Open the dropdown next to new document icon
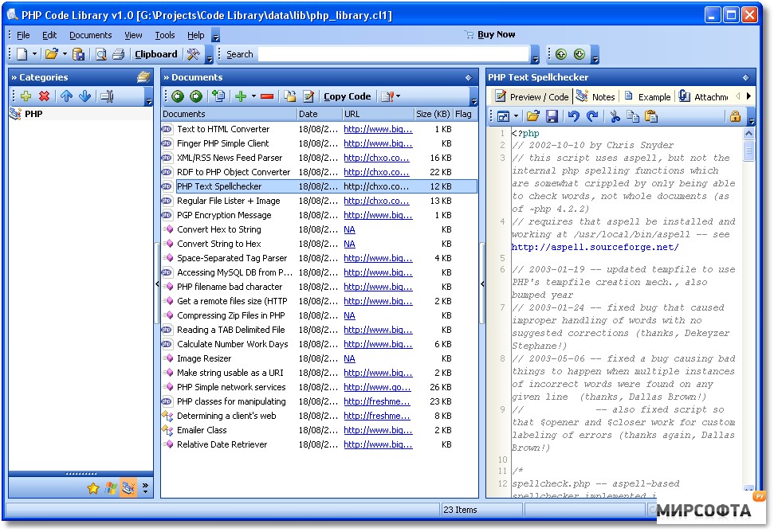Screen dimensions: 774x532 [34, 53]
